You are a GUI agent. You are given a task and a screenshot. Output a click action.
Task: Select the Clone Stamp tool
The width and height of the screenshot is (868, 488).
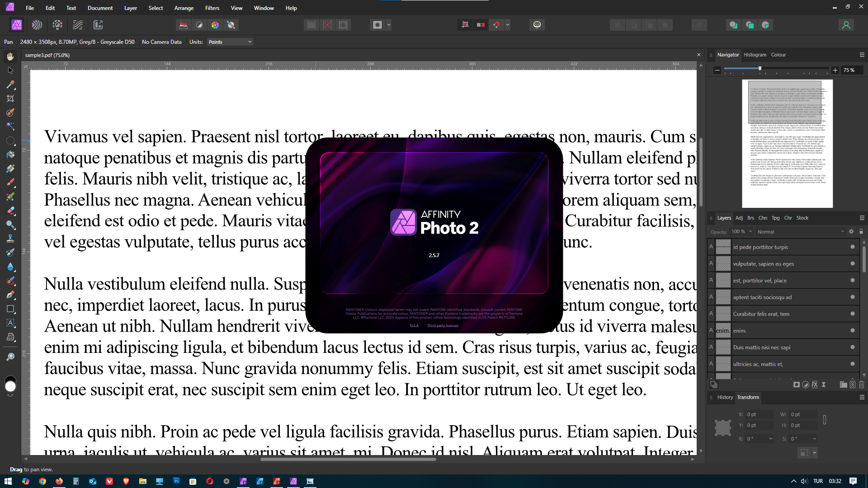(10, 239)
